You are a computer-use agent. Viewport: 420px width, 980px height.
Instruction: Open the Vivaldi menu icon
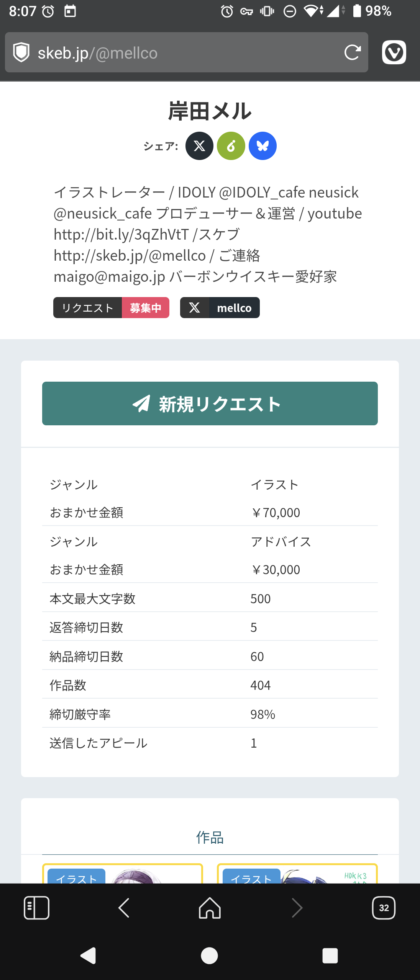point(394,52)
